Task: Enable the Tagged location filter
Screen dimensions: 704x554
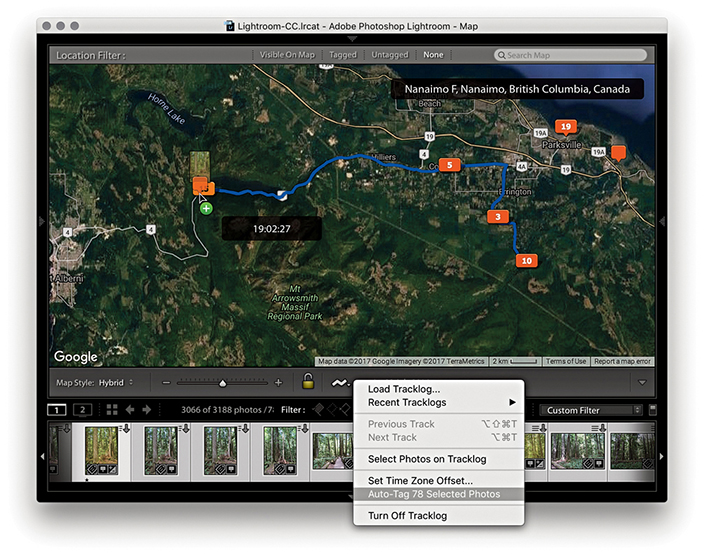Action: pos(344,55)
